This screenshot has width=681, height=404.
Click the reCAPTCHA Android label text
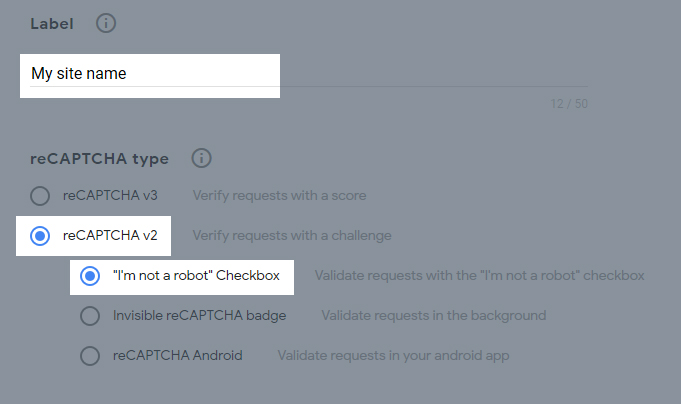(178, 355)
